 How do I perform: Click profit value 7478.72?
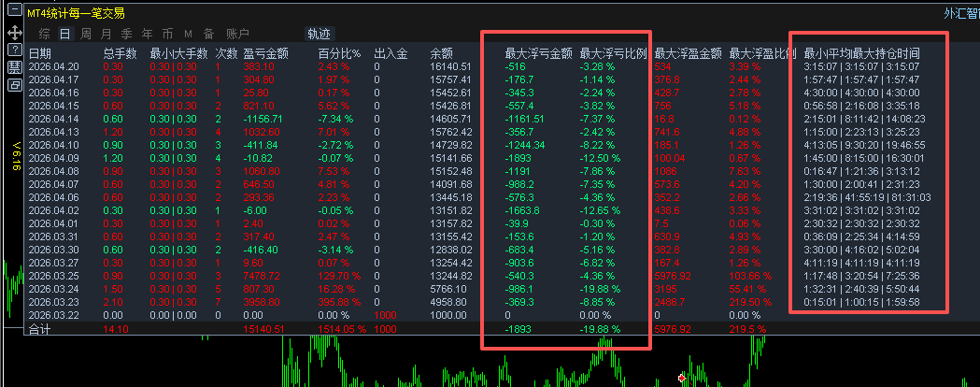pos(262,277)
